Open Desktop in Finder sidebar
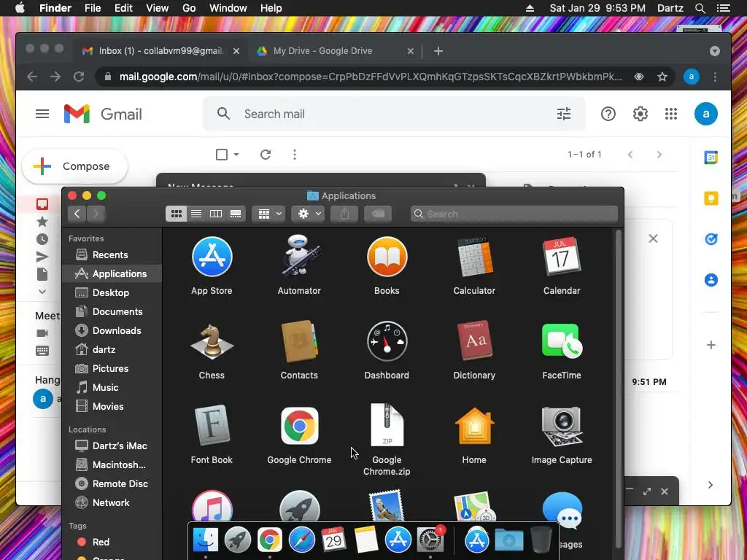Screen dimensions: 747x560 pos(112,292)
